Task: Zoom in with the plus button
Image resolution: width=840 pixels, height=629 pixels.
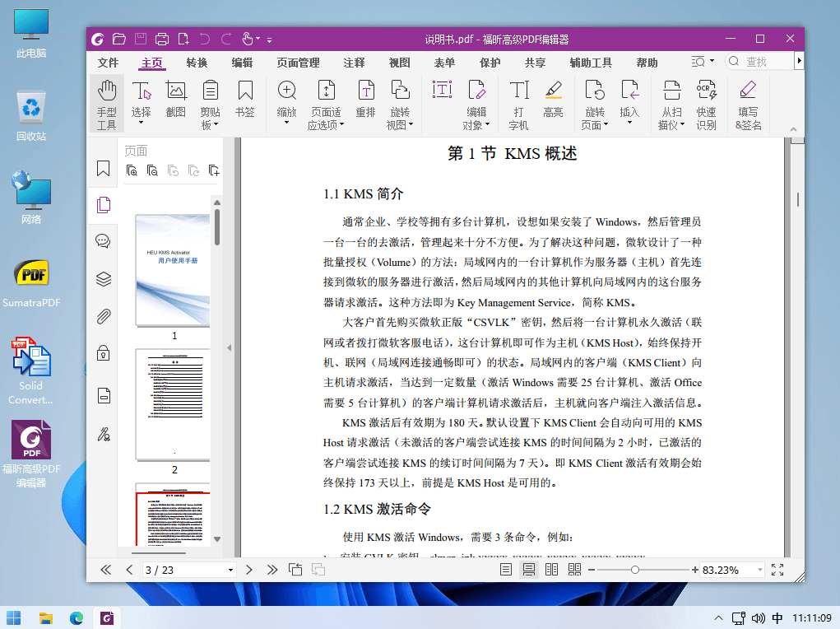Action: [x=695, y=570]
